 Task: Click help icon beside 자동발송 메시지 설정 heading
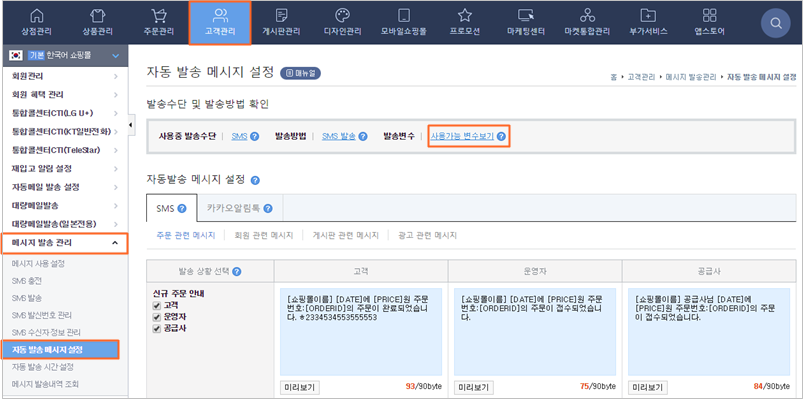pyautogui.click(x=255, y=180)
